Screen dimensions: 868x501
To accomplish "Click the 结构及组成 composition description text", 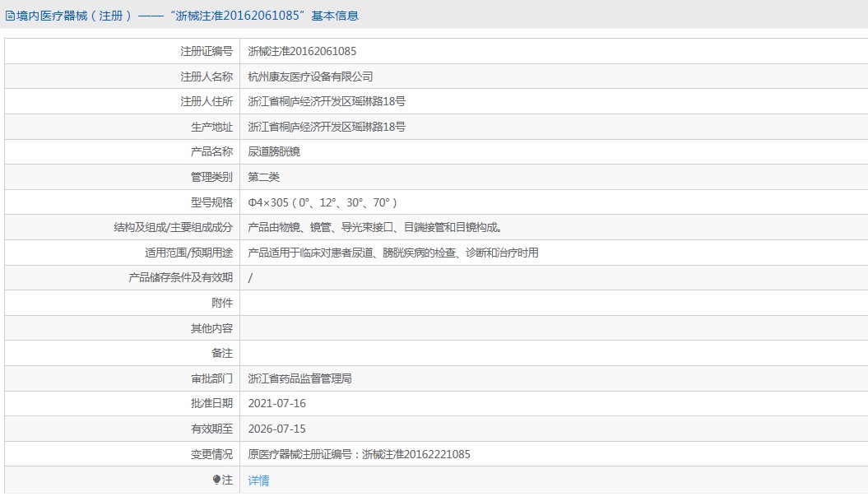I will (375, 228).
